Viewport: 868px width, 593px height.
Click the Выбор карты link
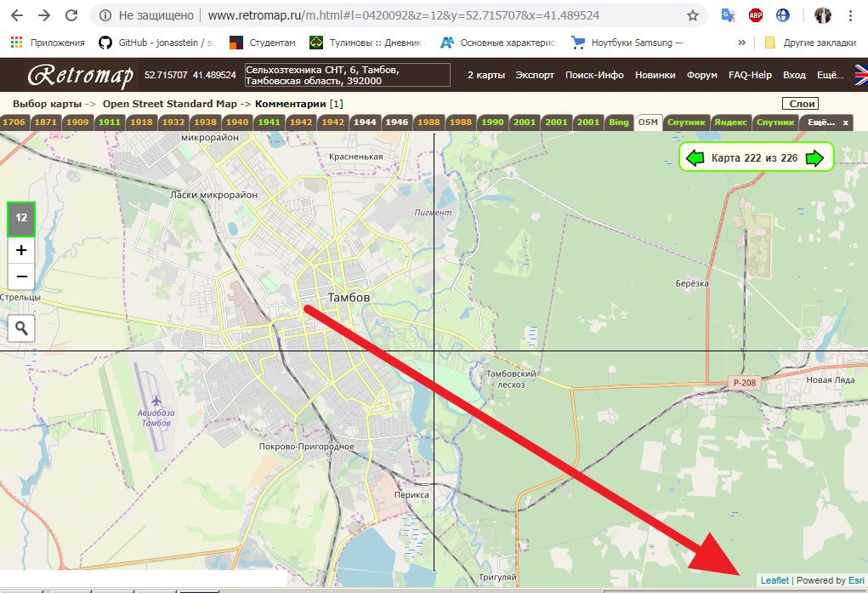pyautogui.click(x=47, y=104)
